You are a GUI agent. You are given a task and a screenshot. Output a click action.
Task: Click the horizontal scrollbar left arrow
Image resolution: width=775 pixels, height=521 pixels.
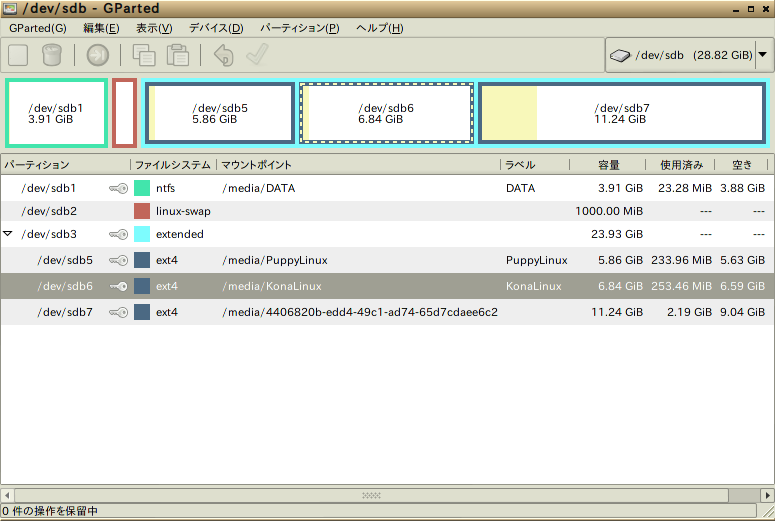[7, 495]
